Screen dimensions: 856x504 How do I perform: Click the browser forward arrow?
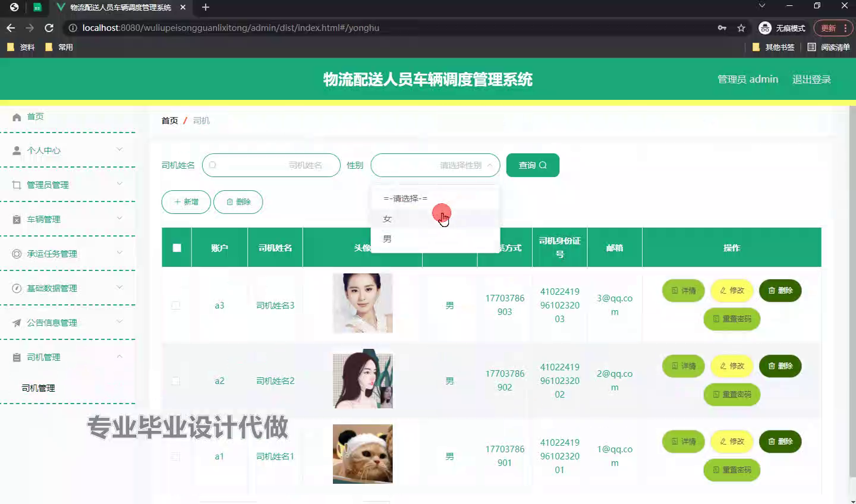tap(30, 28)
